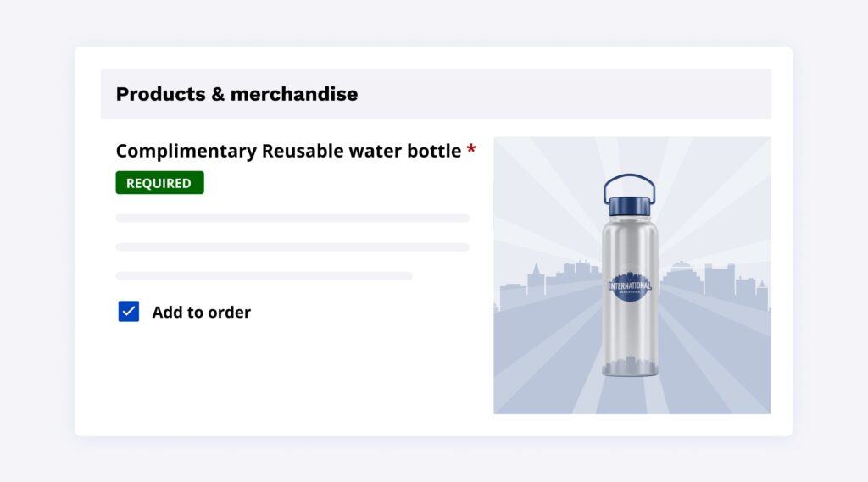Screen dimensions: 868x482
Task: Click the word "merchandise" in the header
Action: tap(294, 94)
